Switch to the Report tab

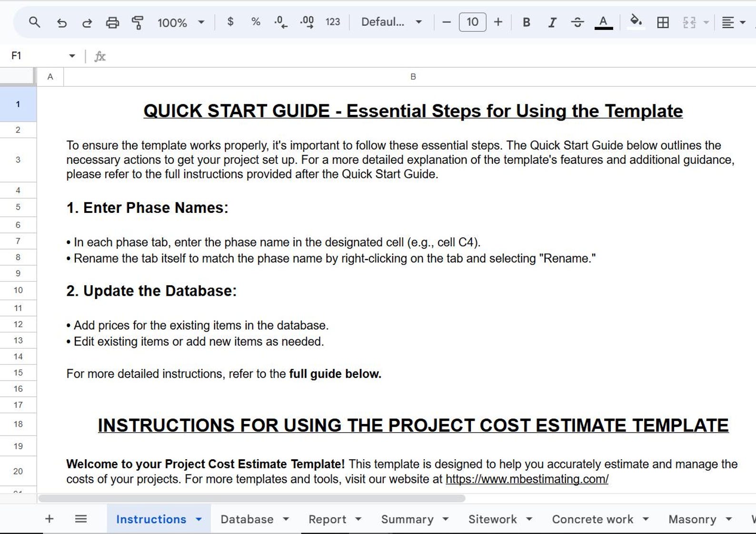(327, 519)
